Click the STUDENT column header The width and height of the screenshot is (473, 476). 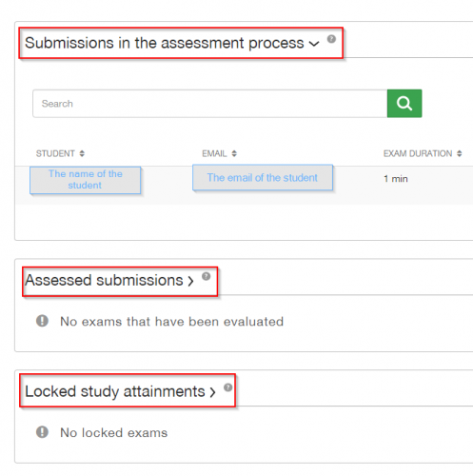(55, 153)
